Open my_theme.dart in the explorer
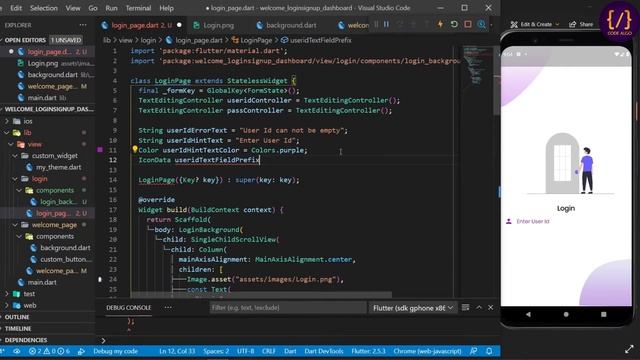This screenshot has height=360, width=640. 58,167
